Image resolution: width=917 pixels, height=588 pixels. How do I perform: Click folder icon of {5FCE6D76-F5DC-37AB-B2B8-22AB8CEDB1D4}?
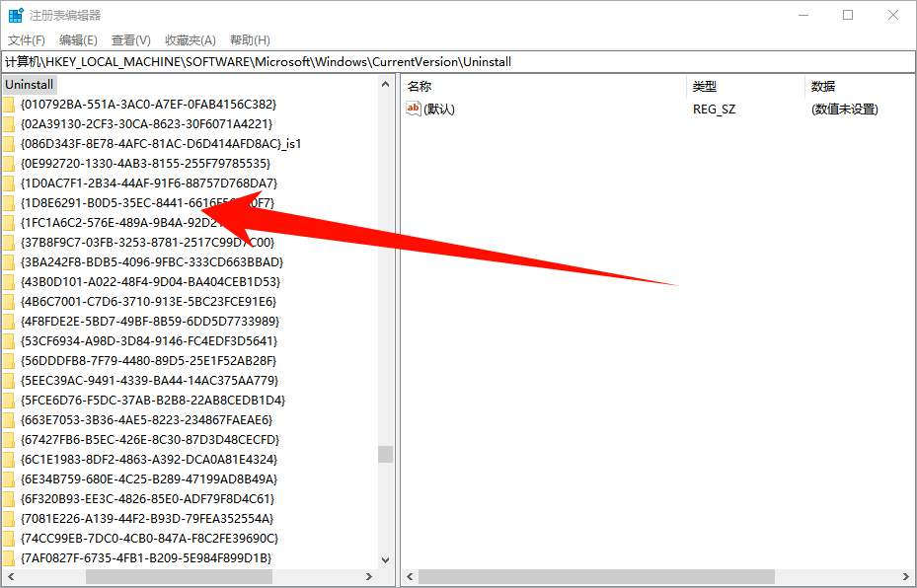point(9,401)
